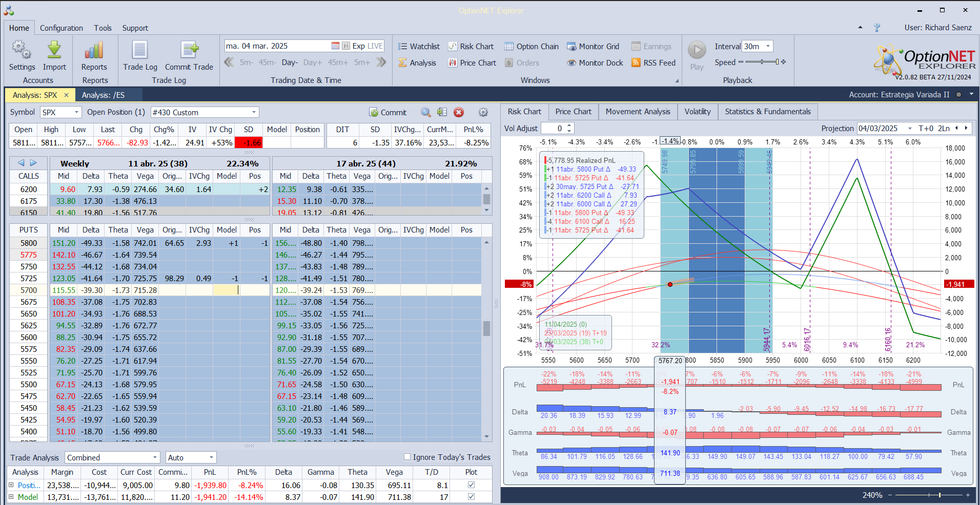Click the double-right forward arrows for trading time

(x=381, y=62)
